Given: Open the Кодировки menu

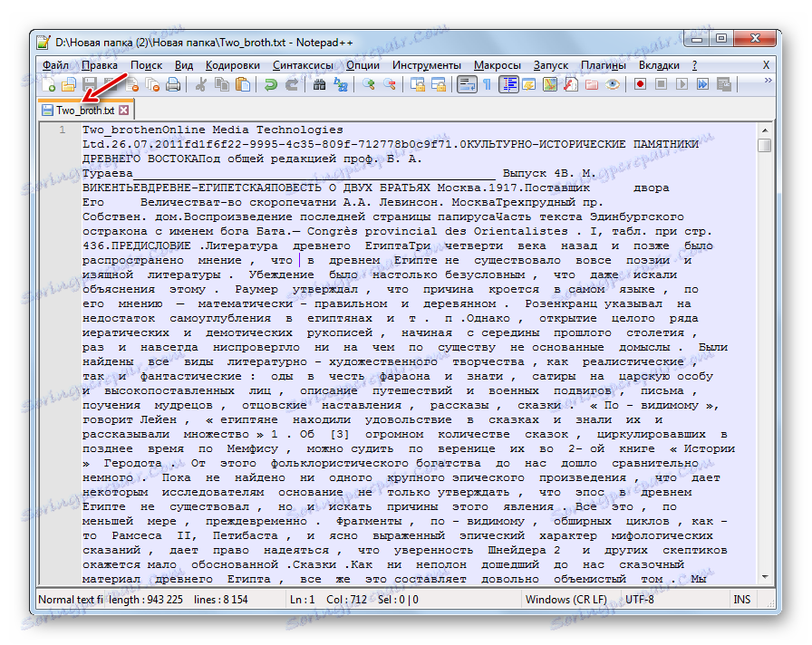Looking at the screenshot, I should (233, 65).
